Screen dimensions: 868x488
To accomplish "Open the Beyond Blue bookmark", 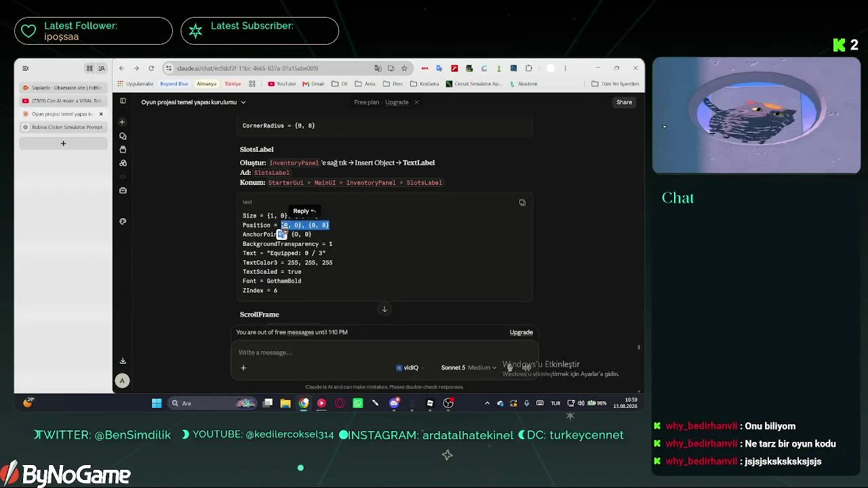I will pos(174,84).
